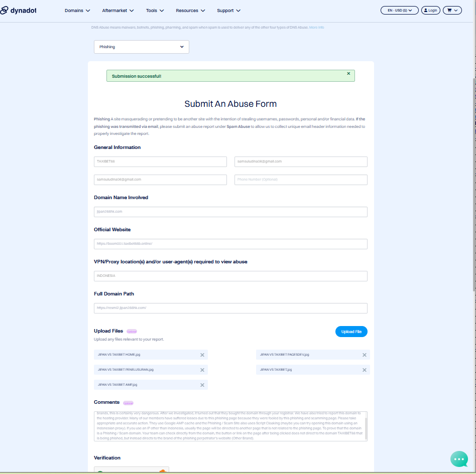Click the JIPAN VS TAXIBET HOME.jpg filename
The height and width of the screenshot is (474, 476).
(x=119, y=355)
